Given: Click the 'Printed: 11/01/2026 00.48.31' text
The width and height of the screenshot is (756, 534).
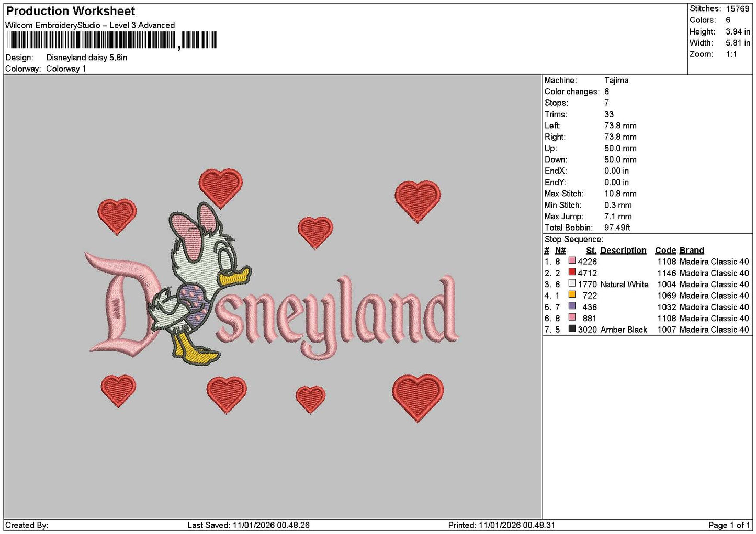Looking at the screenshot, I should coord(502,525).
